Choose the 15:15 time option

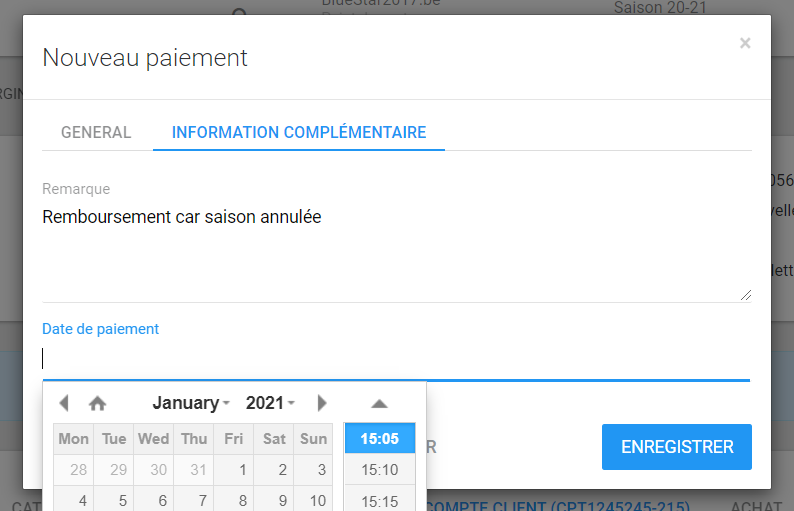[380, 501]
